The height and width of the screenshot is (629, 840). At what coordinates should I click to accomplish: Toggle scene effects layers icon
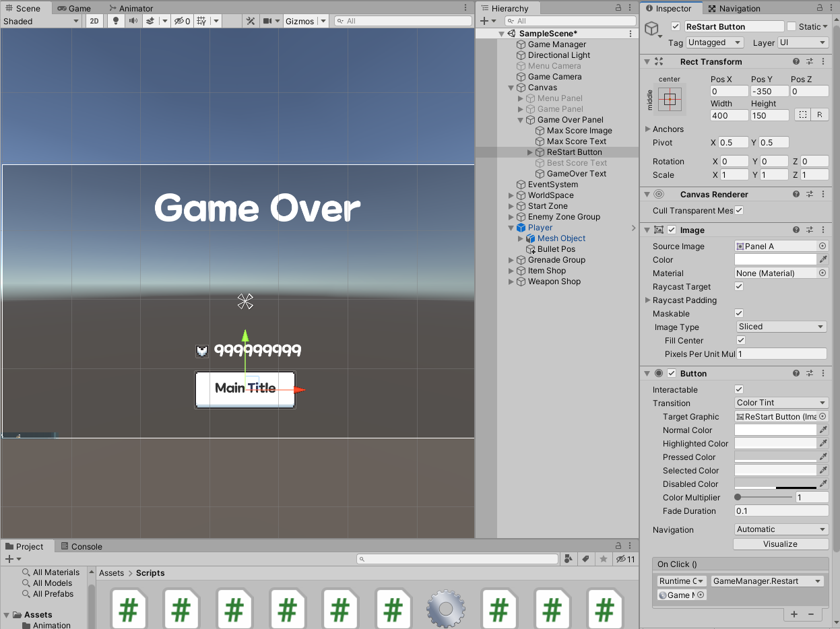click(x=150, y=21)
